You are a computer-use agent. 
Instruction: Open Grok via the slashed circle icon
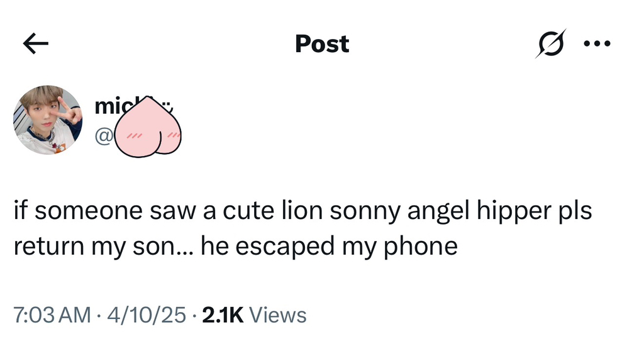point(547,43)
